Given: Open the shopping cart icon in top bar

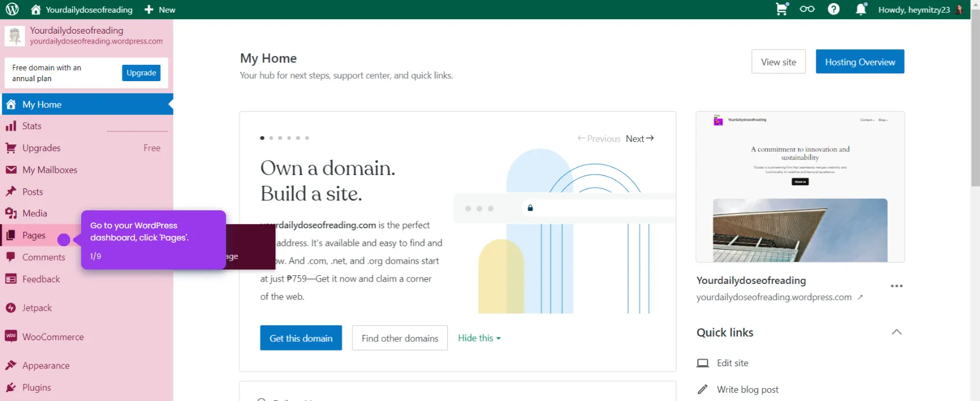Looking at the screenshot, I should pos(782,9).
